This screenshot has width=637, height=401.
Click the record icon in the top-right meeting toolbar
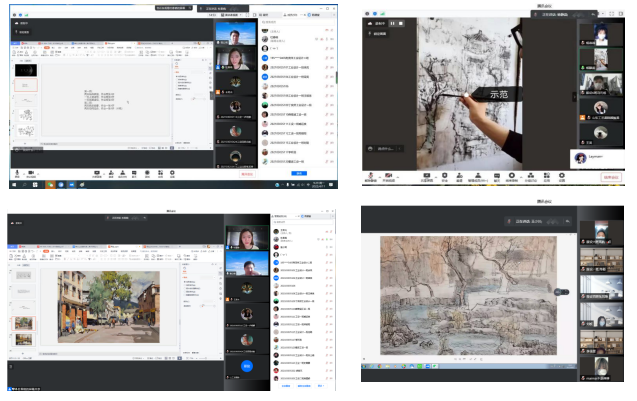[512, 177]
